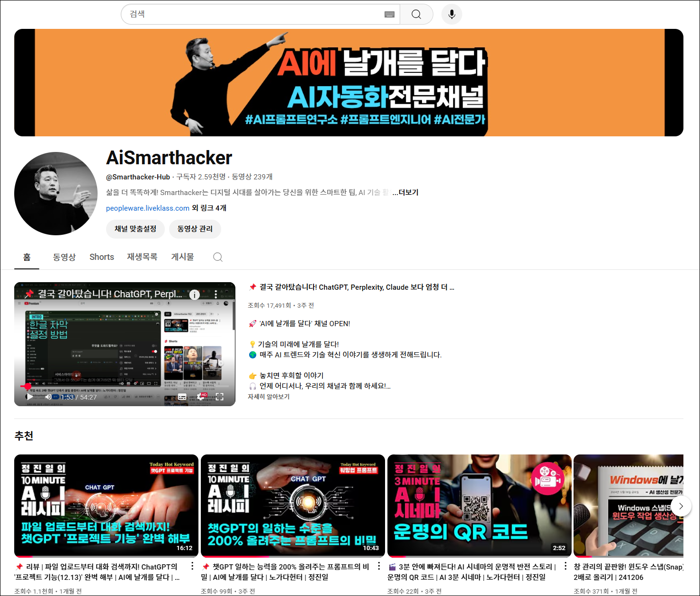Toggle subtitles on featured video player

click(182, 397)
